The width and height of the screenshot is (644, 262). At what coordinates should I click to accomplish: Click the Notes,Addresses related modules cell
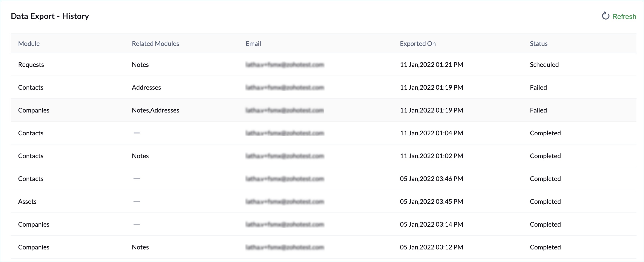(155, 110)
